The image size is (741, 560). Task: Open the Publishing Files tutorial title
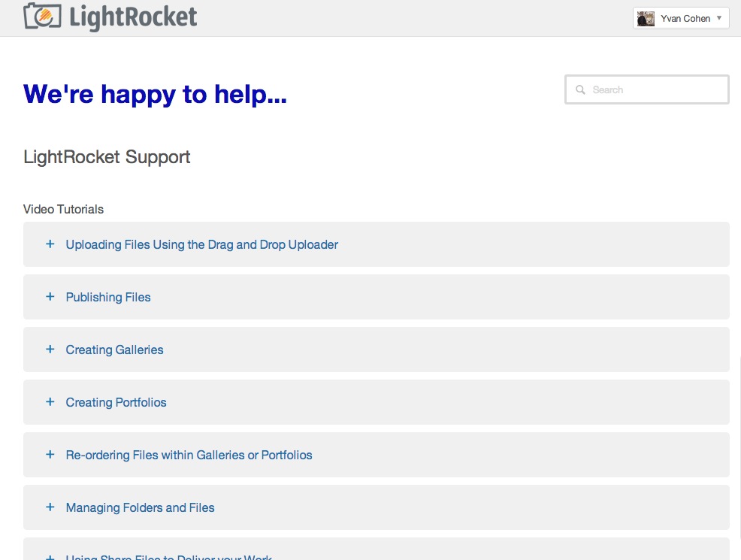click(x=108, y=297)
